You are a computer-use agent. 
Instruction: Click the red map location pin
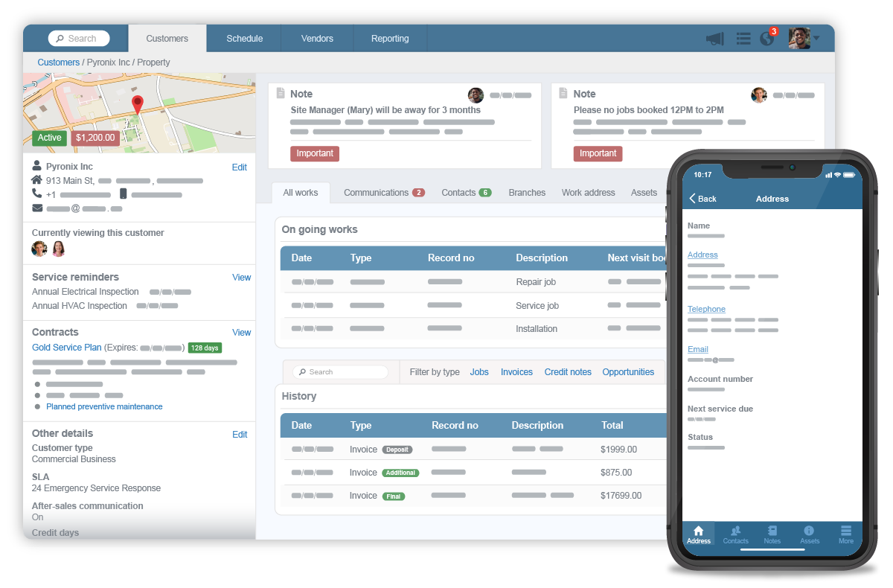(x=137, y=104)
